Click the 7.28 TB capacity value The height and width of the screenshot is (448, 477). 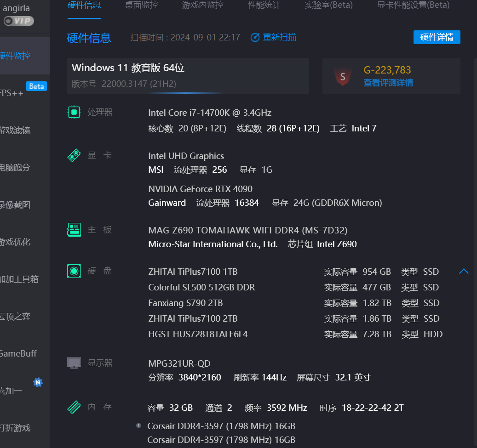[x=377, y=335]
